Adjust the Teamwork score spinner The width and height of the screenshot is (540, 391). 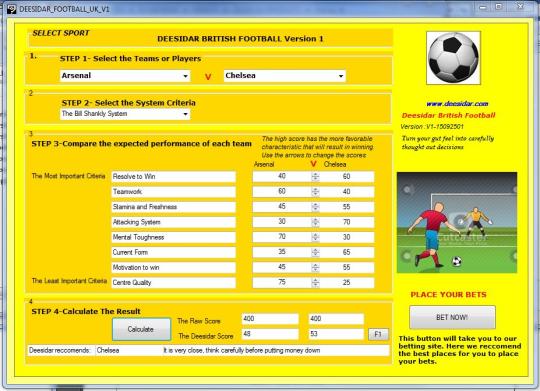(x=315, y=192)
